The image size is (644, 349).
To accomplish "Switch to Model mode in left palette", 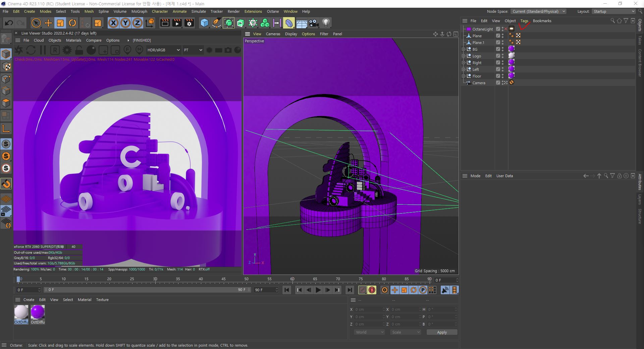I will point(6,54).
